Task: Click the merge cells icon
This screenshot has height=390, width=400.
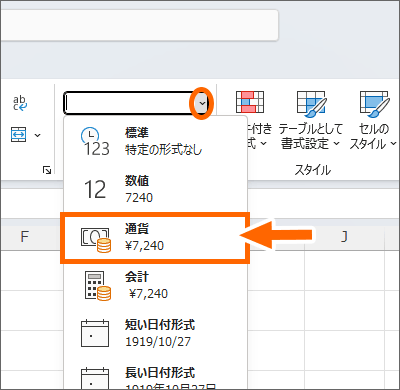Action: (18, 135)
